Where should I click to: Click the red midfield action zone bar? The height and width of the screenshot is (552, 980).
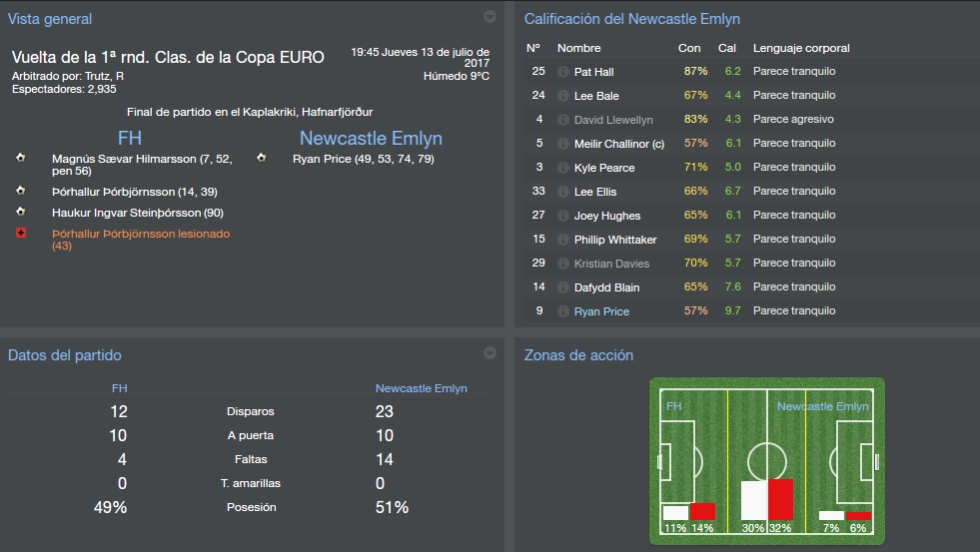pyautogui.click(x=780, y=499)
